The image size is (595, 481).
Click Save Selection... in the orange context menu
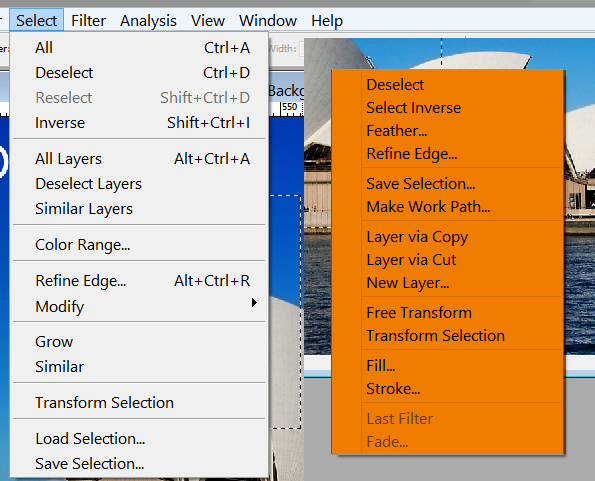tap(449, 184)
